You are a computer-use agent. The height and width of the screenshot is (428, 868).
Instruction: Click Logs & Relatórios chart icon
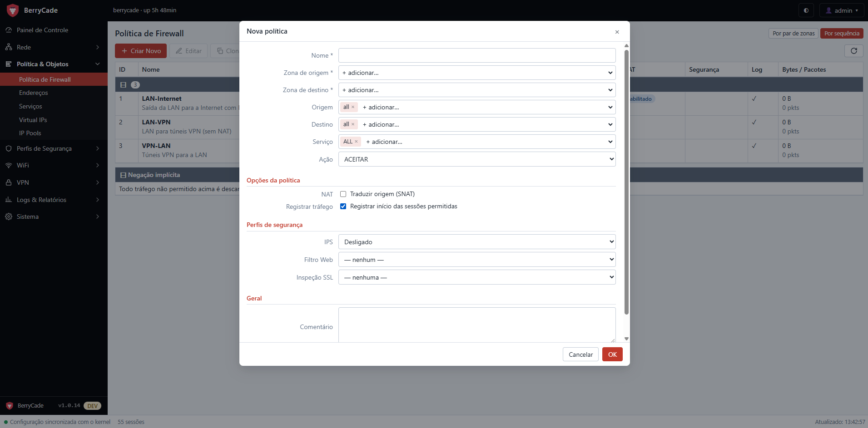click(9, 200)
